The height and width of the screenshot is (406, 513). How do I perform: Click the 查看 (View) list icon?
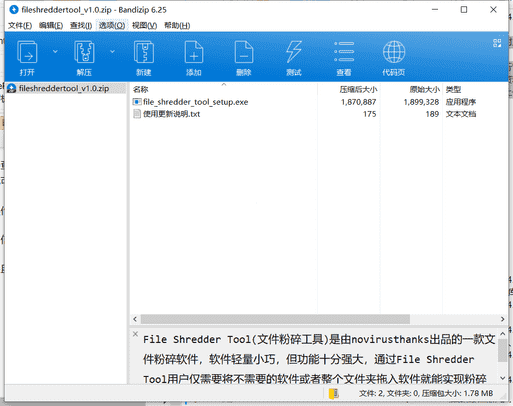click(x=344, y=52)
